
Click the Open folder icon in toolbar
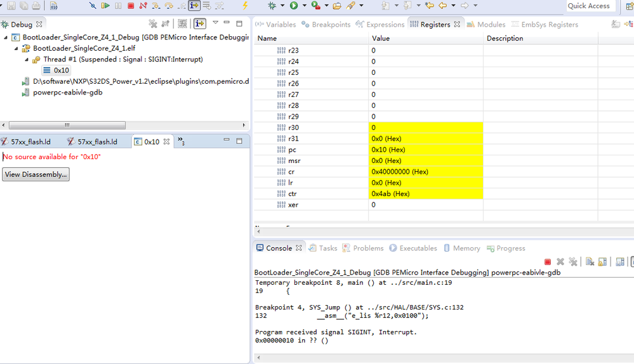click(337, 6)
